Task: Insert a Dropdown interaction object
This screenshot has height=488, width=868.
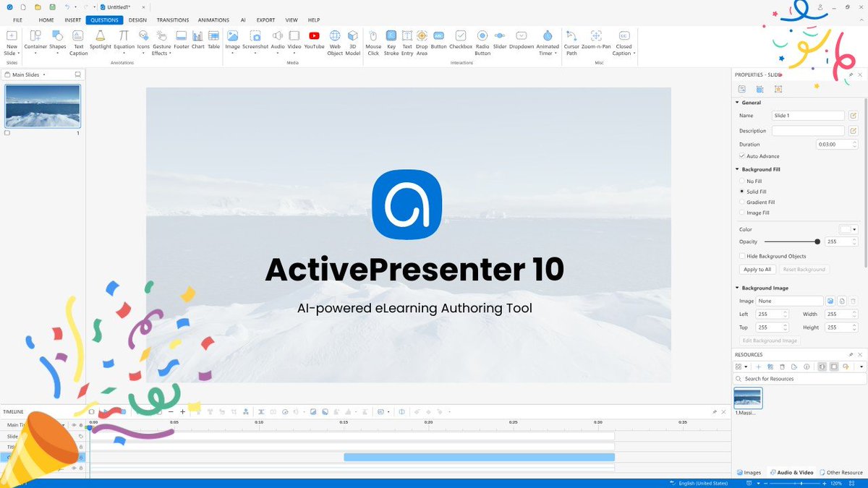Action: (x=522, y=40)
